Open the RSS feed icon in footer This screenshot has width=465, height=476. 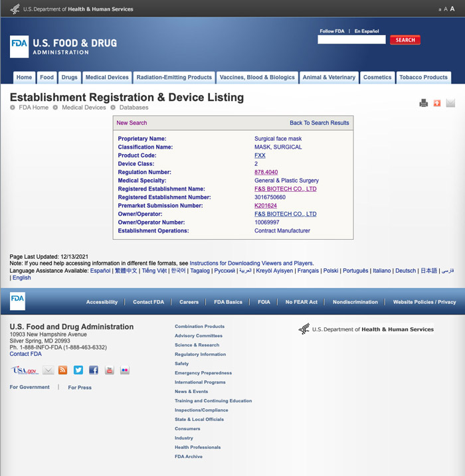(63, 370)
